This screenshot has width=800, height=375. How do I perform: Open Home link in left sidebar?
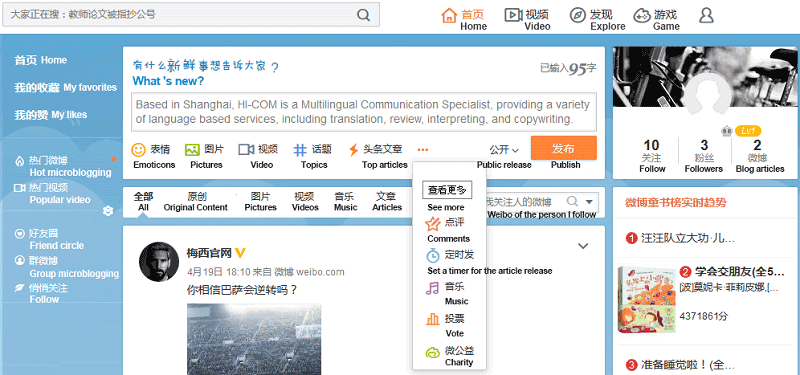pyautogui.click(x=41, y=60)
